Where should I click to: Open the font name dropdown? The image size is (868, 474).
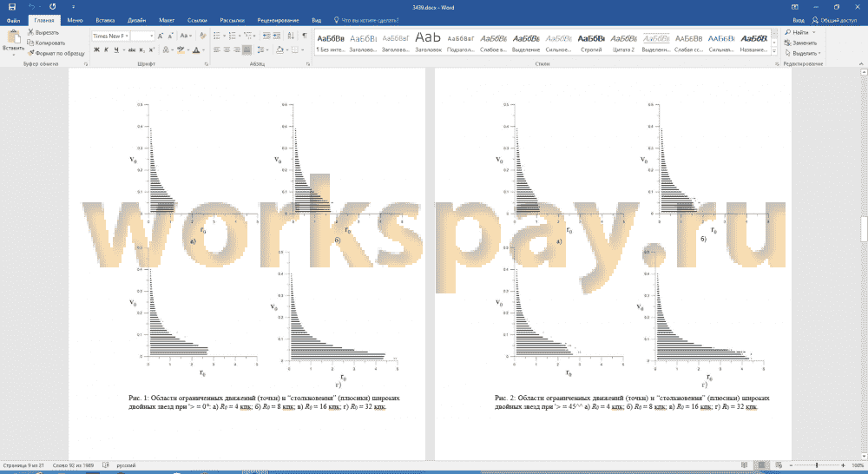128,36
